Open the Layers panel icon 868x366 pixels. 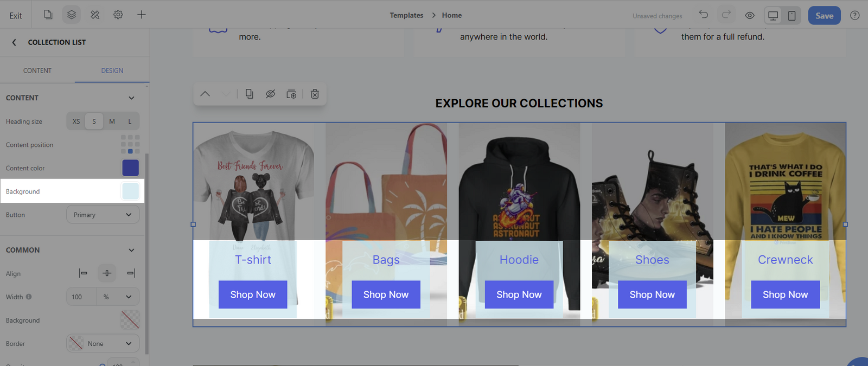tap(72, 15)
